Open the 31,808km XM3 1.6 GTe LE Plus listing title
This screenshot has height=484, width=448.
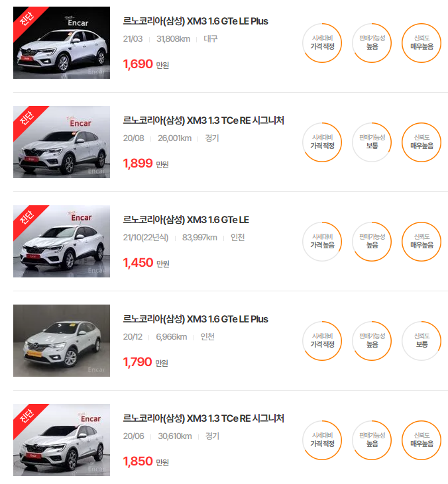[196, 21]
